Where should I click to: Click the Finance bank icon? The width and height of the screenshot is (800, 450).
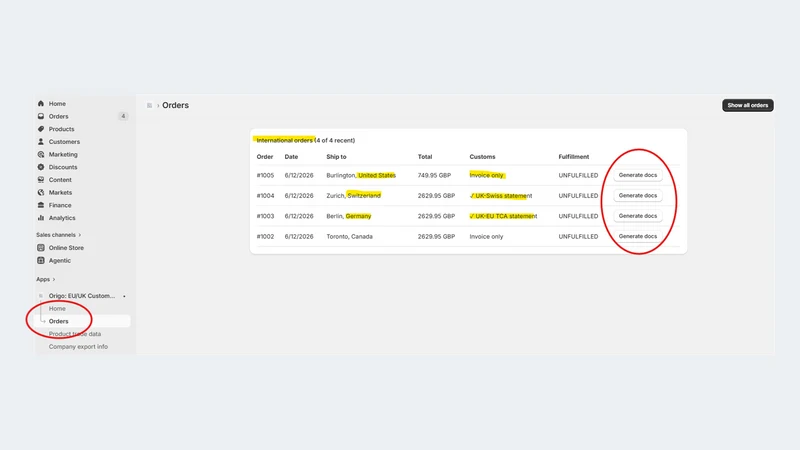click(41, 205)
